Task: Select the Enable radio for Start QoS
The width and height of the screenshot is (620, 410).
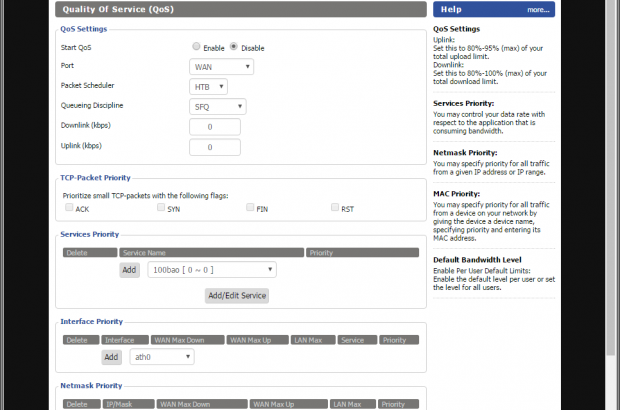Action: pos(196,47)
